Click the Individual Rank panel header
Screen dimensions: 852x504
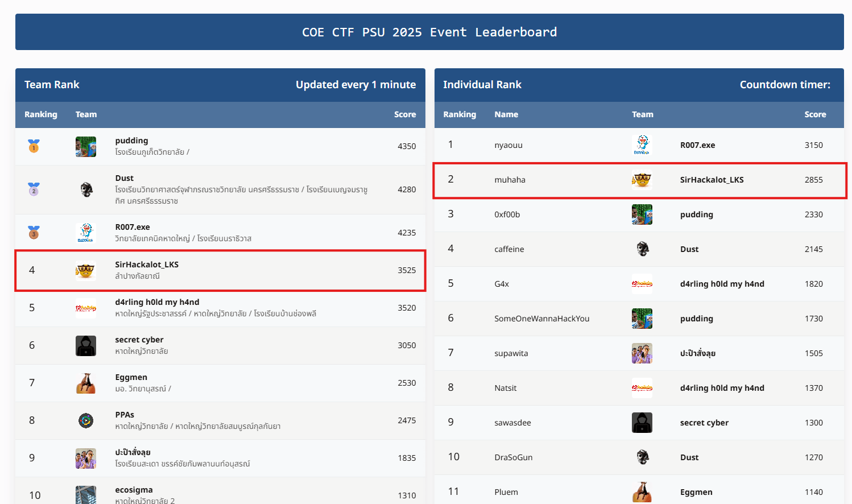[482, 84]
